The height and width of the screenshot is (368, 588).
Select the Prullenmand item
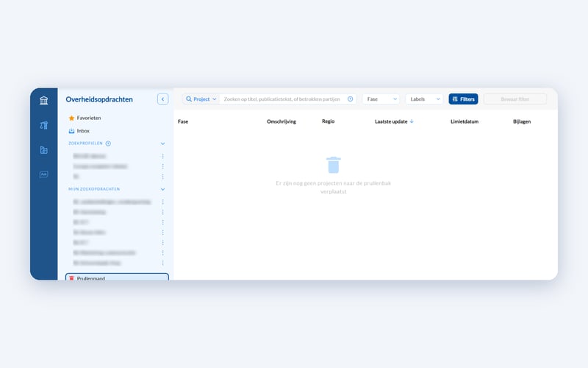tap(117, 277)
